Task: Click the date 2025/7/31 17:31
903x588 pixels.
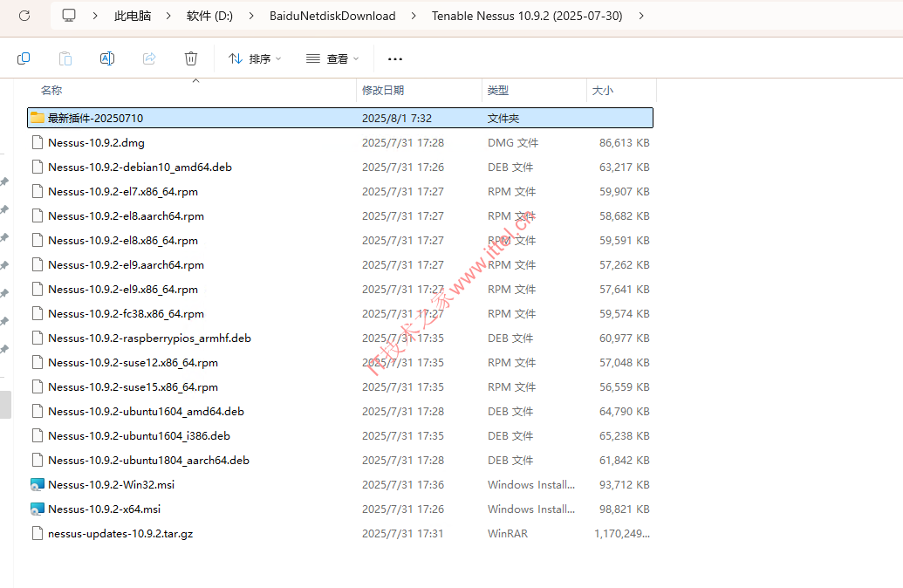Action: pos(403,534)
